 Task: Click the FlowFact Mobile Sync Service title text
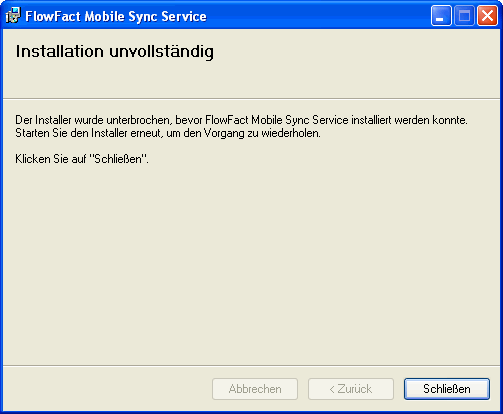[116, 16]
